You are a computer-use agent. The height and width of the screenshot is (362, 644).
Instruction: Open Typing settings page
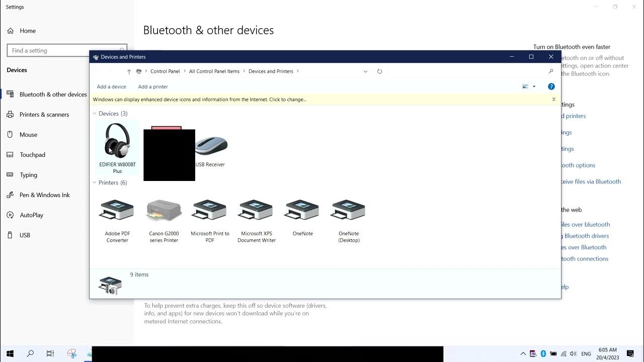pos(28,175)
